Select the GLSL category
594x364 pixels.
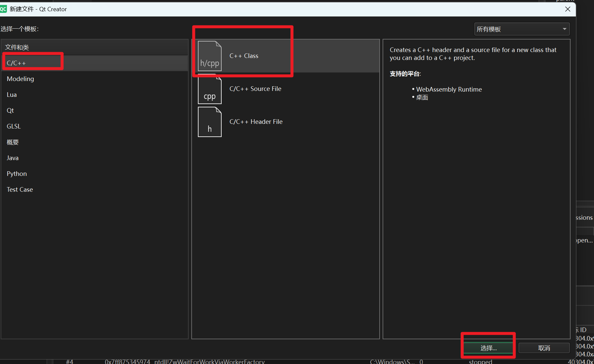click(x=95, y=126)
